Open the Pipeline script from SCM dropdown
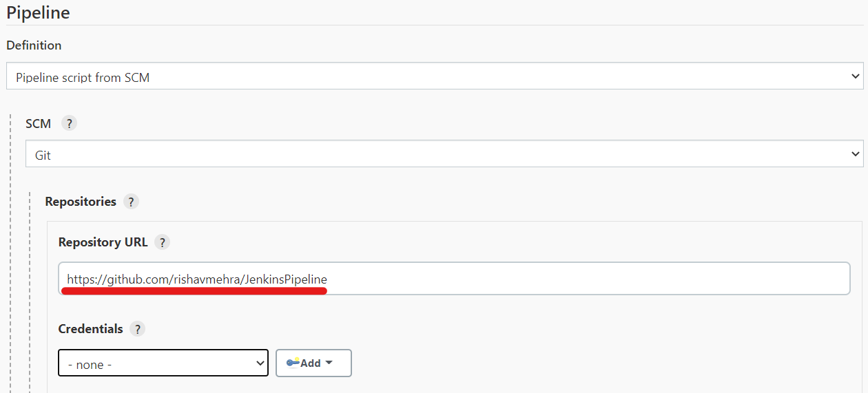Screen dimensions: 868x393 pos(435,76)
